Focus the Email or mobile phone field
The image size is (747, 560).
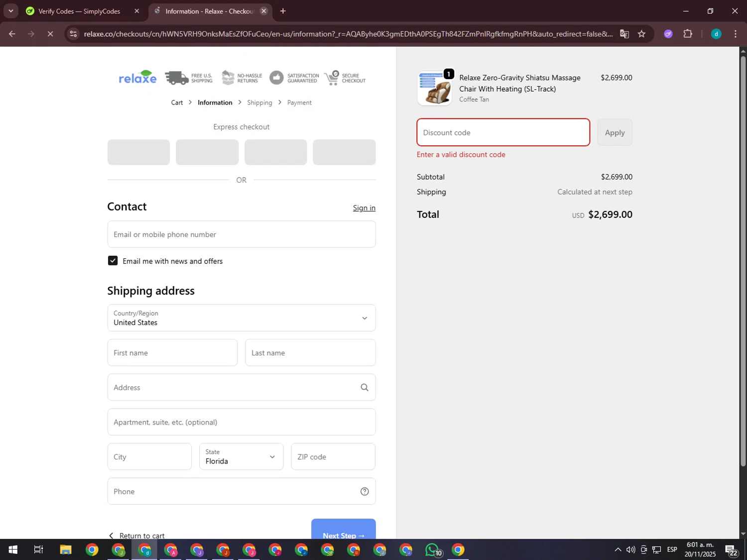point(242,234)
